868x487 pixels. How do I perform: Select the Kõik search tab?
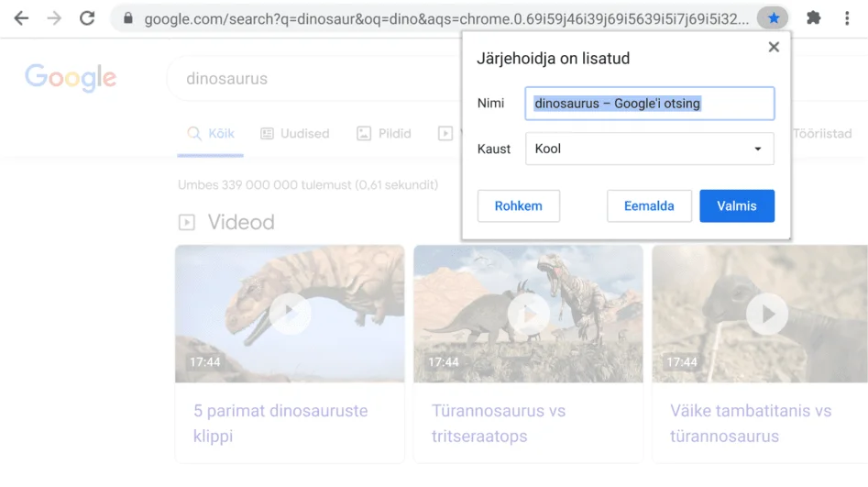click(211, 134)
